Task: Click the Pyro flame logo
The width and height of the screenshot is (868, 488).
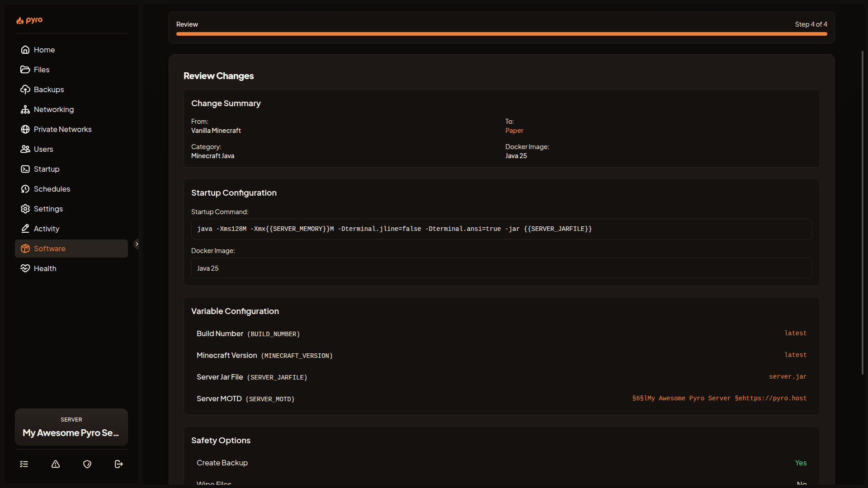Action: [x=29, y=20]
